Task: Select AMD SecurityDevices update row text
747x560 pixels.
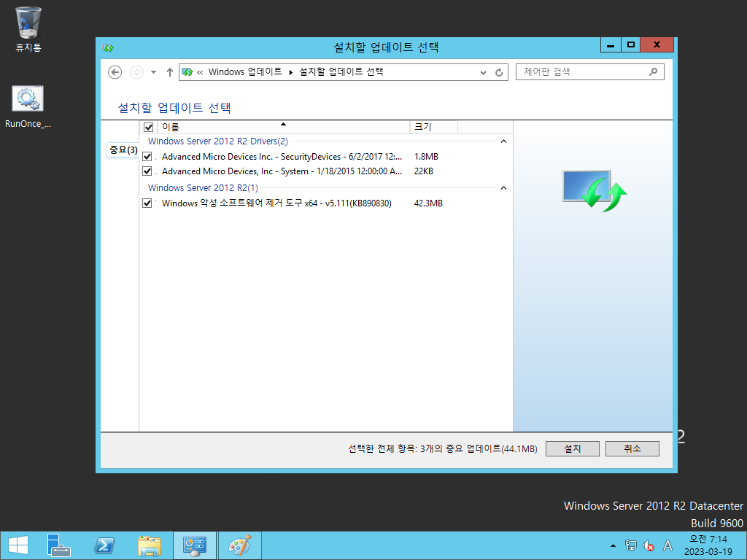Action: [x=282, y=157]
